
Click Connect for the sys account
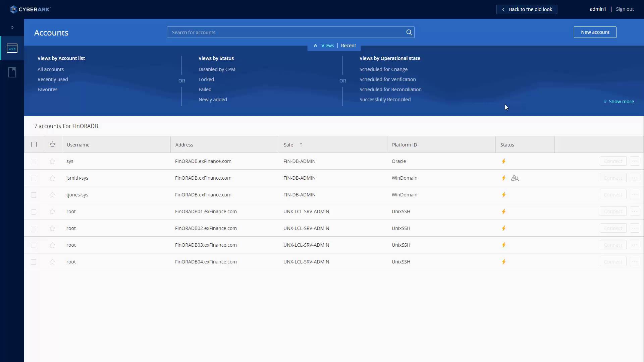(x=613, y=161)
